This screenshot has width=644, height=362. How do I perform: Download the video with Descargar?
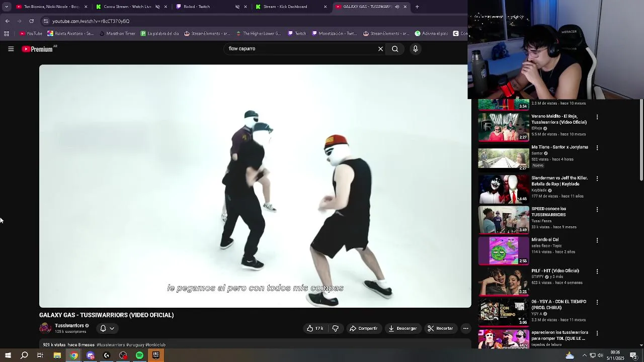[x=403, y=328]
